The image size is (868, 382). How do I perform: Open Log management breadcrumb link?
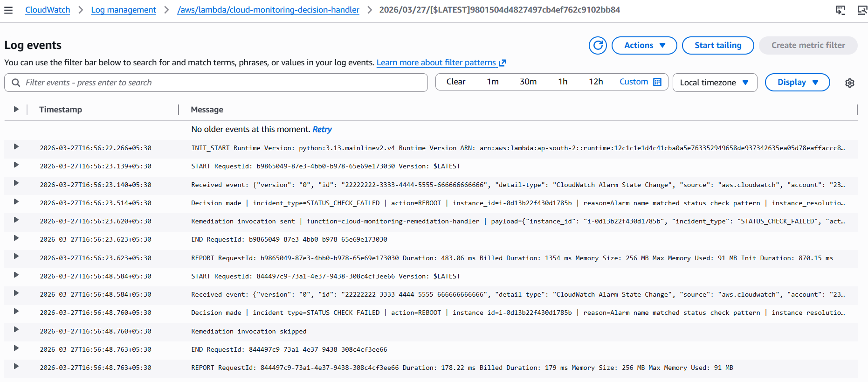pyautogui.click(x=124, y=10)
